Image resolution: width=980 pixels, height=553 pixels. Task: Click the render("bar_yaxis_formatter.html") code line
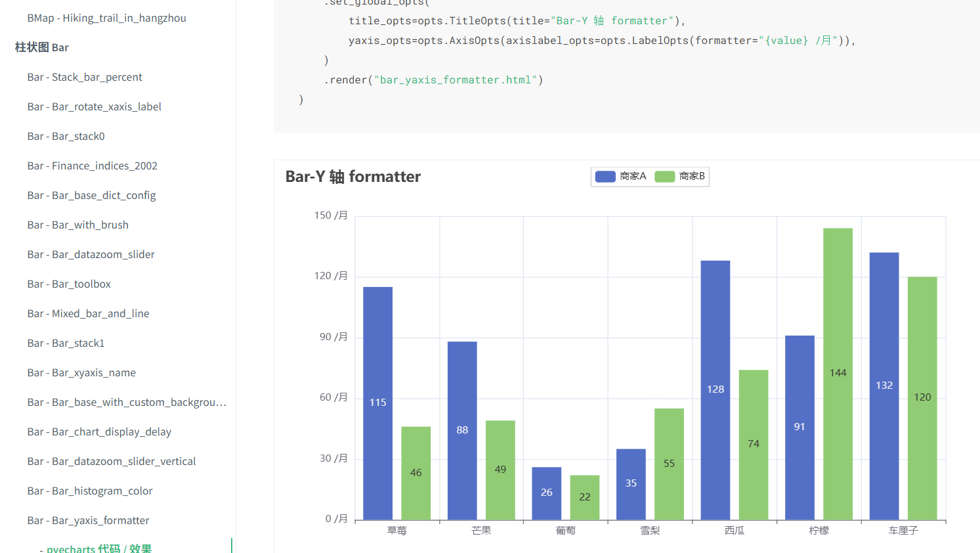coord(434,80)
